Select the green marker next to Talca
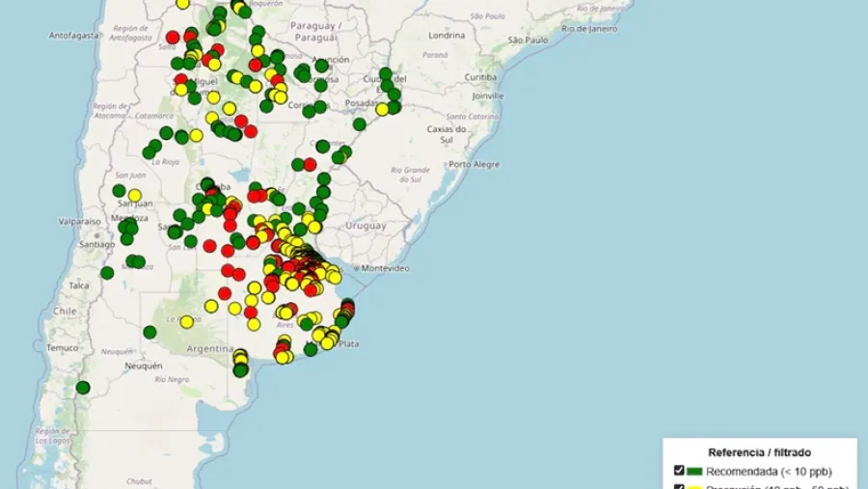 (x=107, y=273)
